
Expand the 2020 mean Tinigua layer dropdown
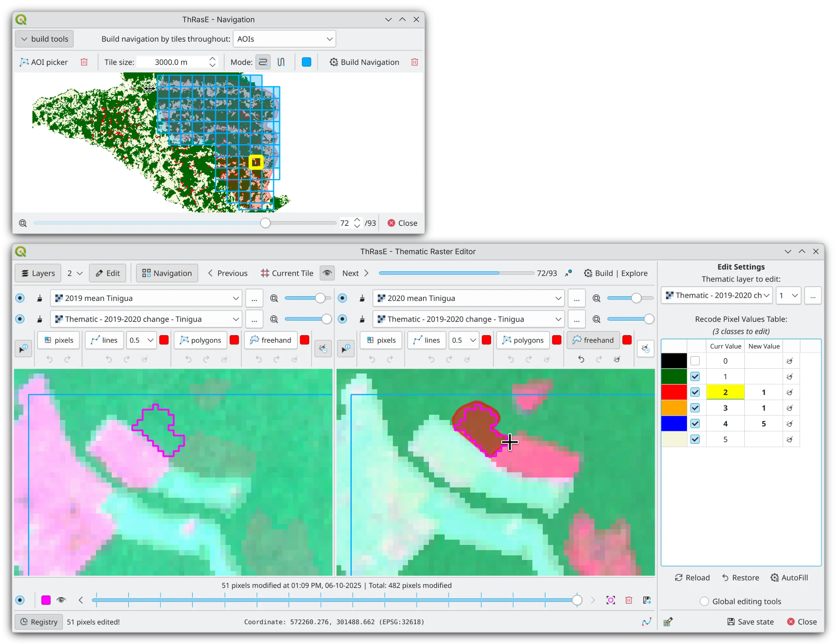pos(558,298)
